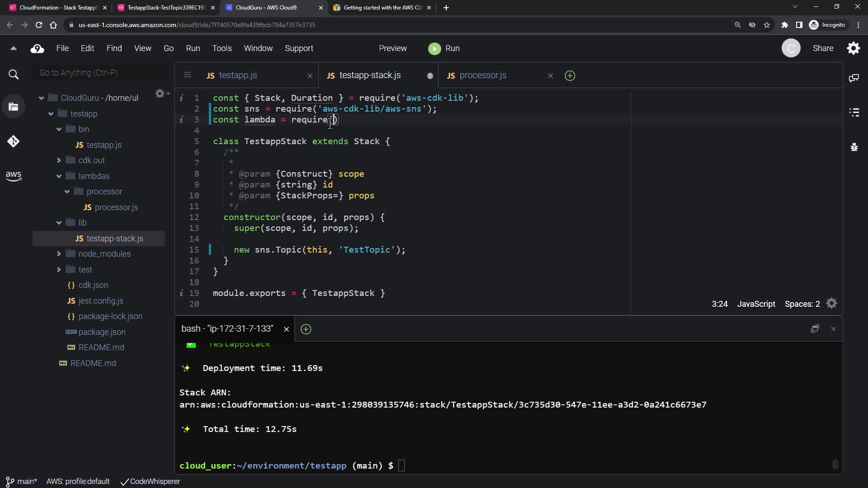Collapse the lambdas folder
Screen dimensions: 868x488
tap(59, 176)
